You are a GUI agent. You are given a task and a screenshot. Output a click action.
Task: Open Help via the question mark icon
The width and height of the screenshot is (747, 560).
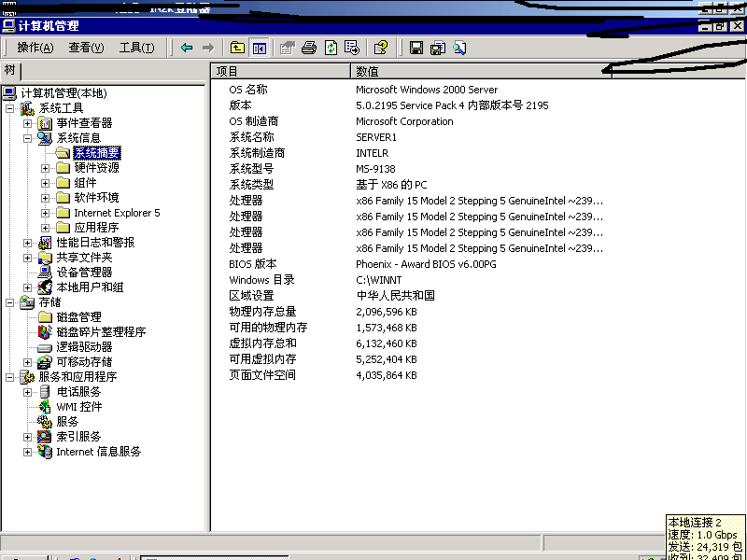click(x=381, y=48)
